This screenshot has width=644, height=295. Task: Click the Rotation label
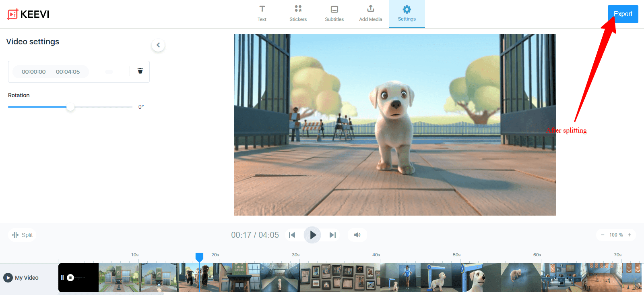click(x=19, y=95)
